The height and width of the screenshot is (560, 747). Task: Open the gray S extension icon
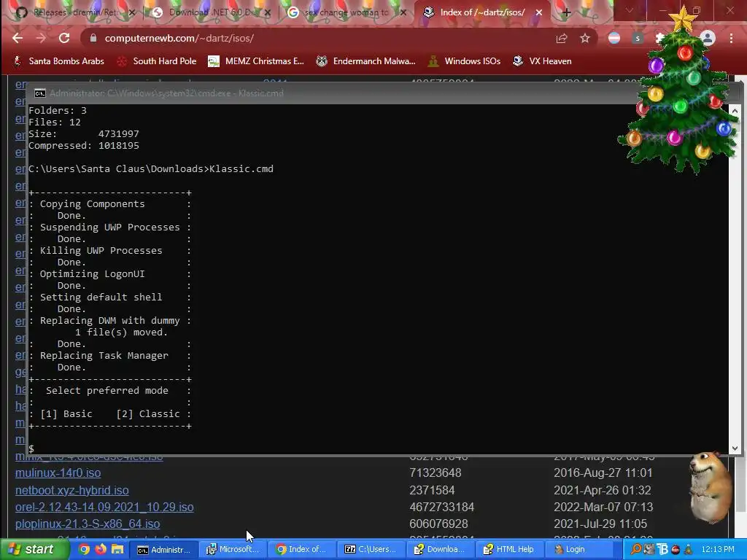(x=638, y=39)
